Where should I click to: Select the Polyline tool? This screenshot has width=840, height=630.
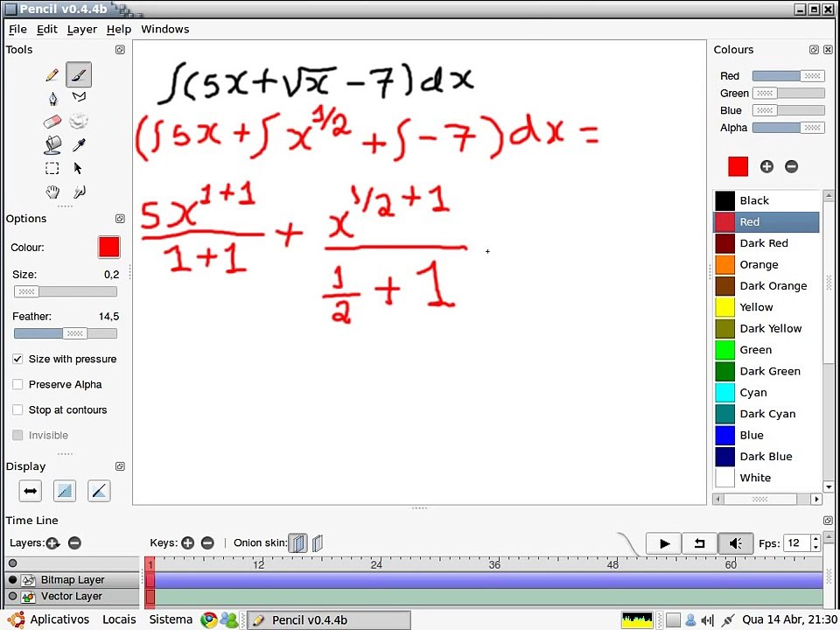79,97
